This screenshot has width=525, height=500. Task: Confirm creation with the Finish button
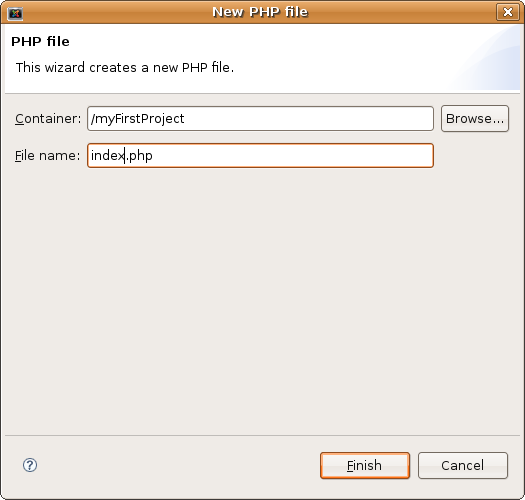click(x=365, y=466)
